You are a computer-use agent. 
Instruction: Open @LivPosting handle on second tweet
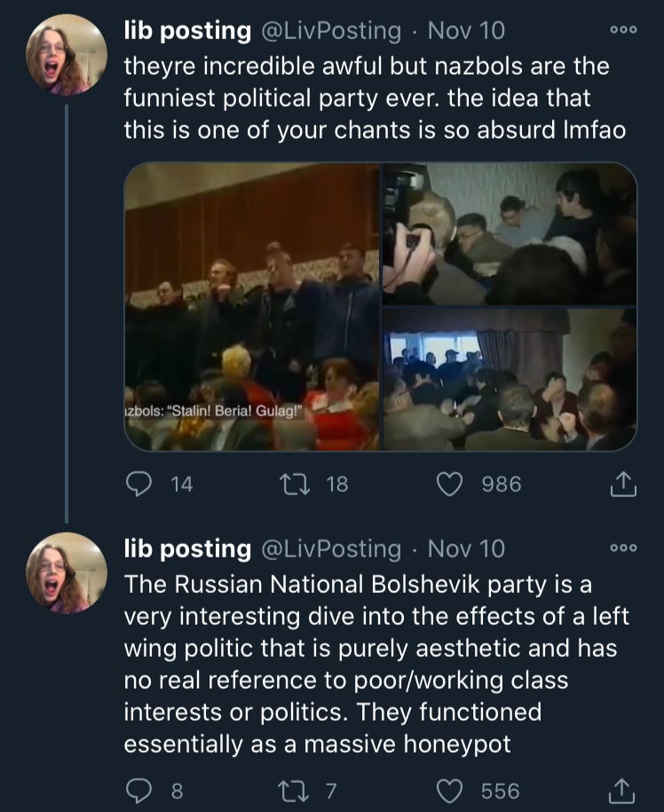pyautogui.click(x=331, y=549)
